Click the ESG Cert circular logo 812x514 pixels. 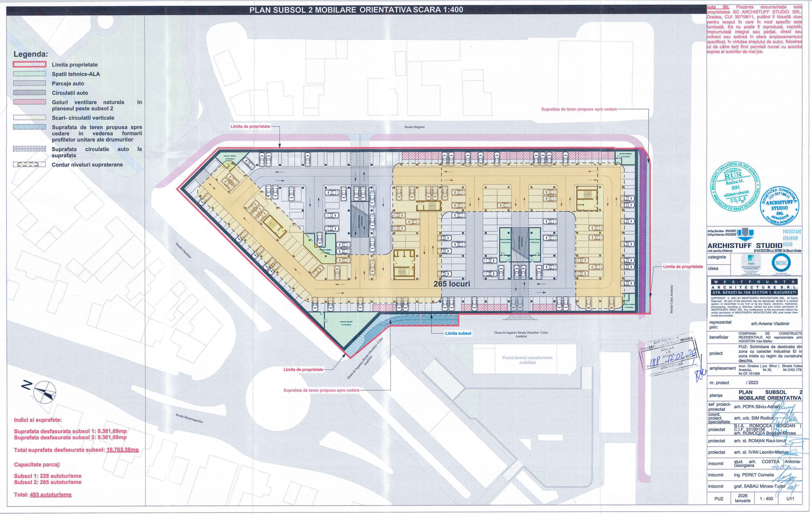click(x=781, y=263)
